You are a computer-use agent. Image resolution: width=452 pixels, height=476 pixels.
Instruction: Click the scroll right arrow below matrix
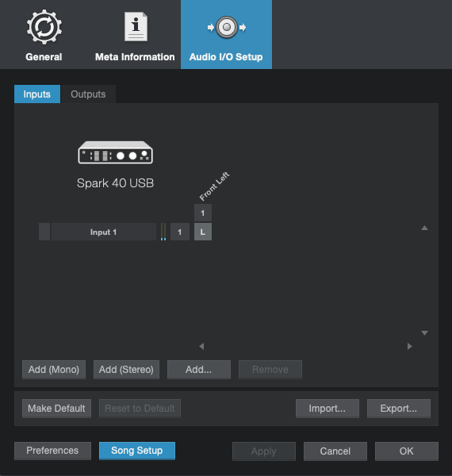[x=409, y=346]
